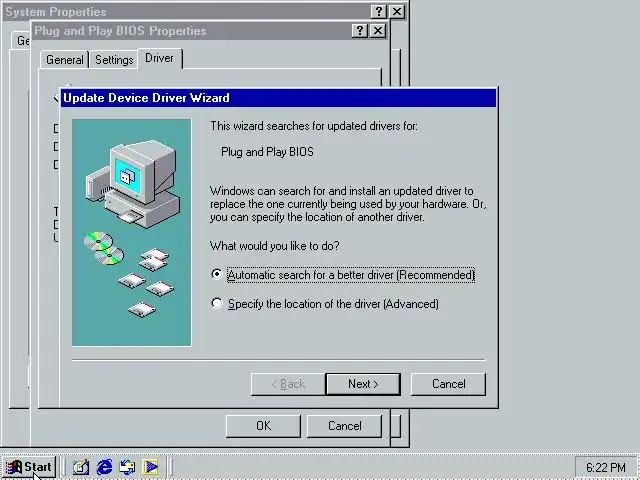Close the Plug and Play BIOS Properties window
640x480 pixels.
click(x=378, y=31)
